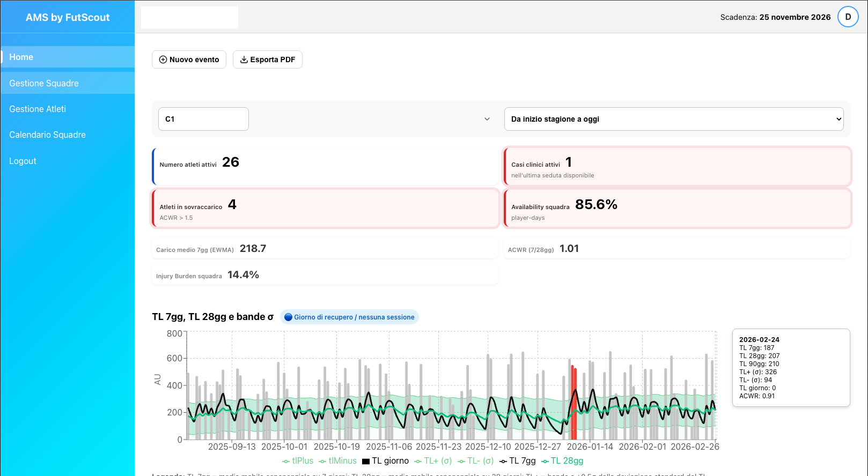868x476 pixels.
Task: Toggle the tlPlus legend series
Action: click(298, 461)
